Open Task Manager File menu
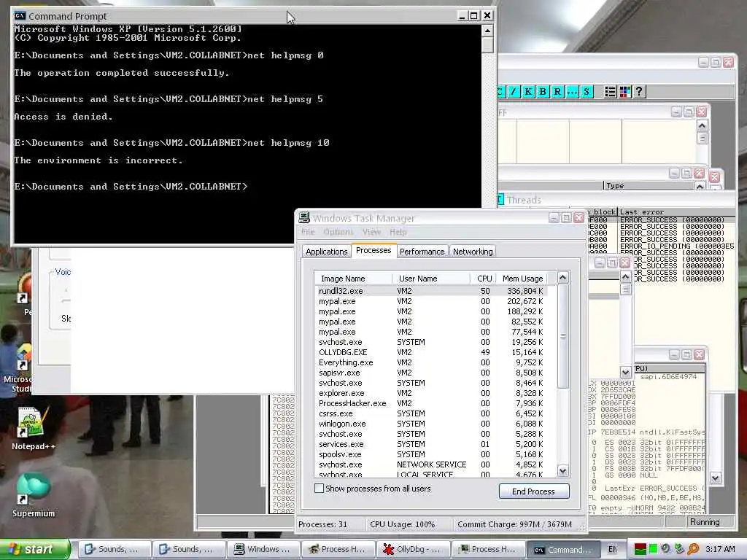Viewport: 747px width, 560px height. click(308, 232)
